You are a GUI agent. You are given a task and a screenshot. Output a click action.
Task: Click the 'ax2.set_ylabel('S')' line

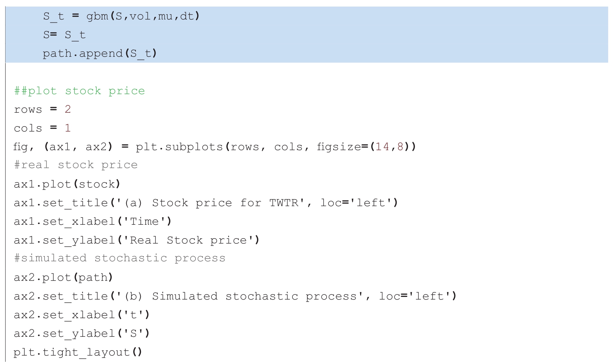click(x=81, y=333)
